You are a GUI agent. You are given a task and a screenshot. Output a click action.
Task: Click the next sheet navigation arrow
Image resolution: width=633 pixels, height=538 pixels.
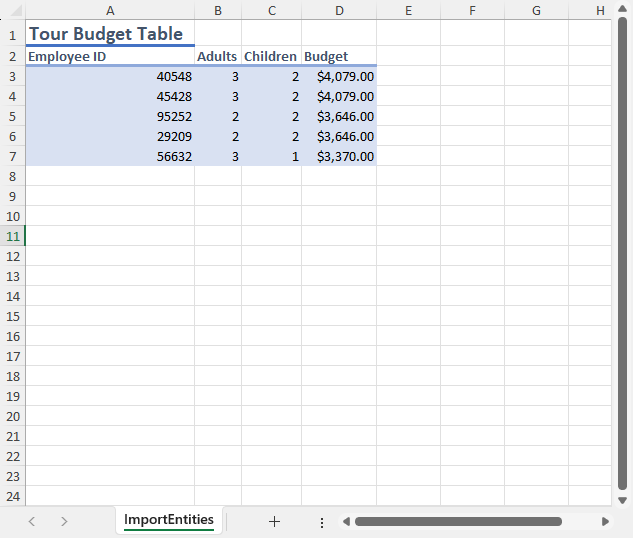[64, 521]
